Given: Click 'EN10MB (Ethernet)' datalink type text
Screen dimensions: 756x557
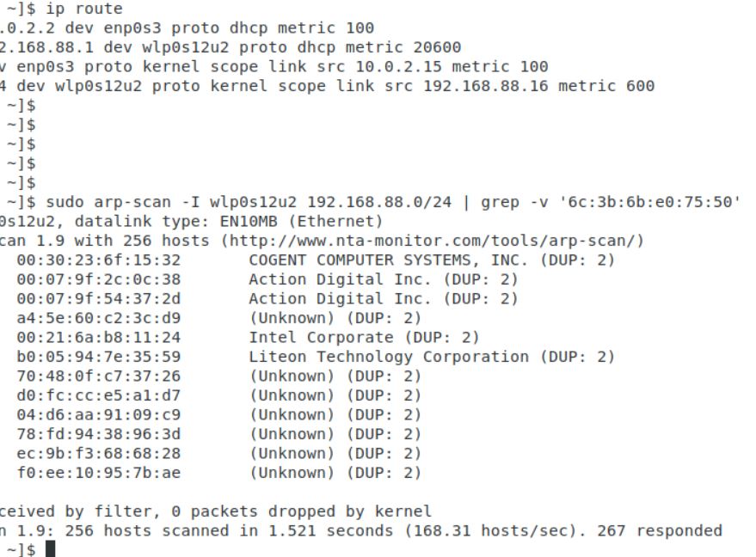Looking at the screenshot, I should coord(301,221).
